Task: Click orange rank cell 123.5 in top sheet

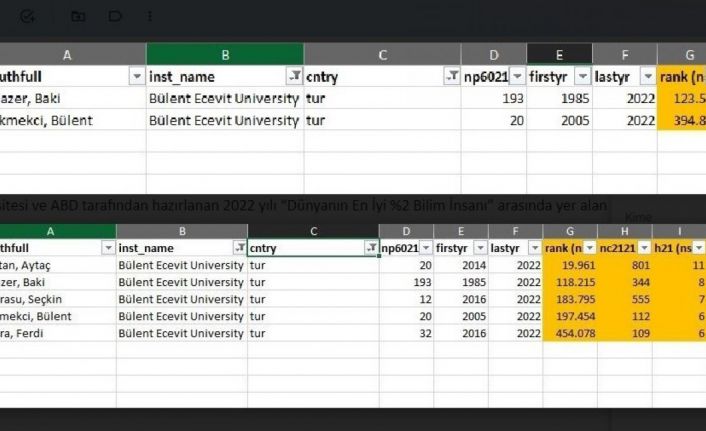Action: [x=682, y=98]
